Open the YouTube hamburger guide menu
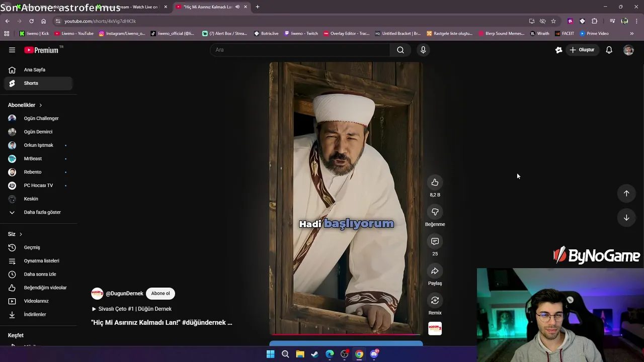Image resolution: width=644 pixels, height=362 pixels. coord(12,50)
